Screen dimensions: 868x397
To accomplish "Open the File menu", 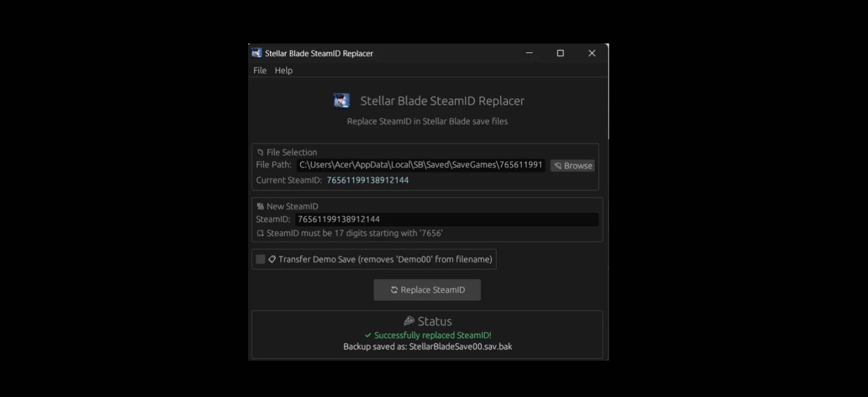I will click(x=259, y=70).
